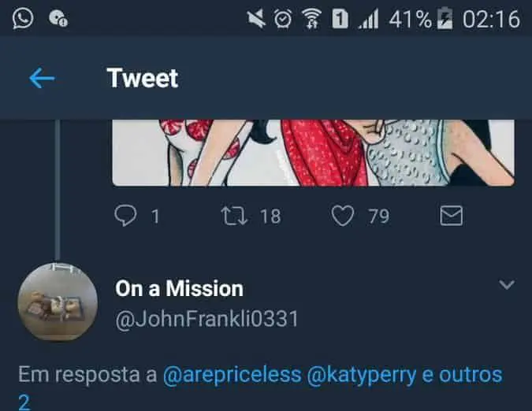Tap the battery indicator icon
Screen dimensions: 532x411
click(446, 19)
